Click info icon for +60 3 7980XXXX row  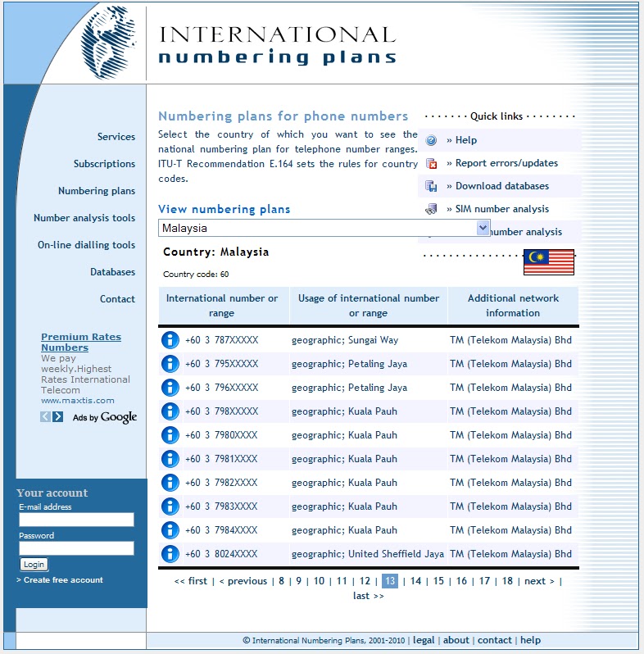170,435
